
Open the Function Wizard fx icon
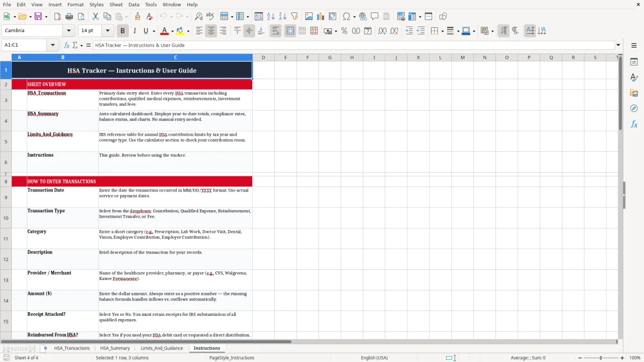pyautogui.click(x=67, y=45)
